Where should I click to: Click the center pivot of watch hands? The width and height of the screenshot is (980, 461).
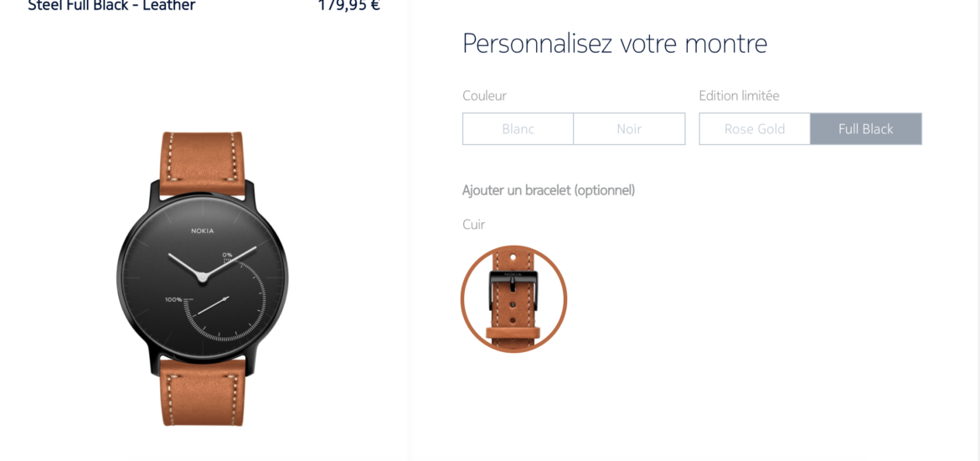pyautogui.click(x=202, y=276)
